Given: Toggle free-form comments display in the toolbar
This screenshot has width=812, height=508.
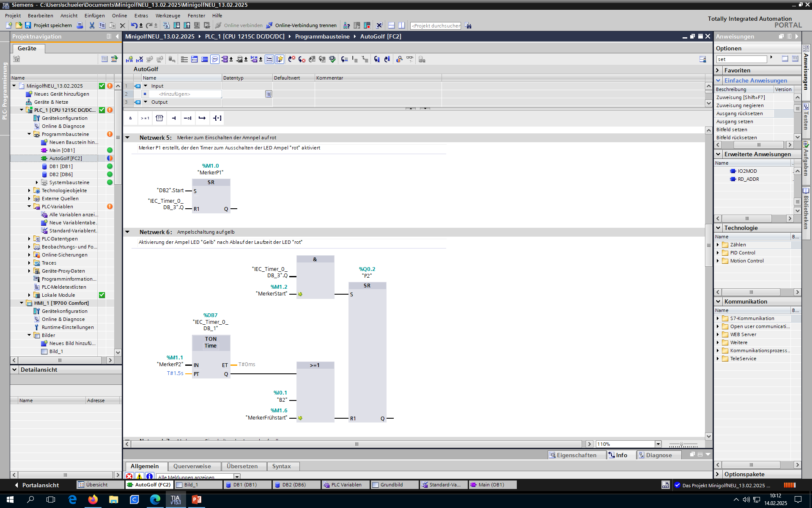Looking at the screenshot, I should tap(215, 59).
